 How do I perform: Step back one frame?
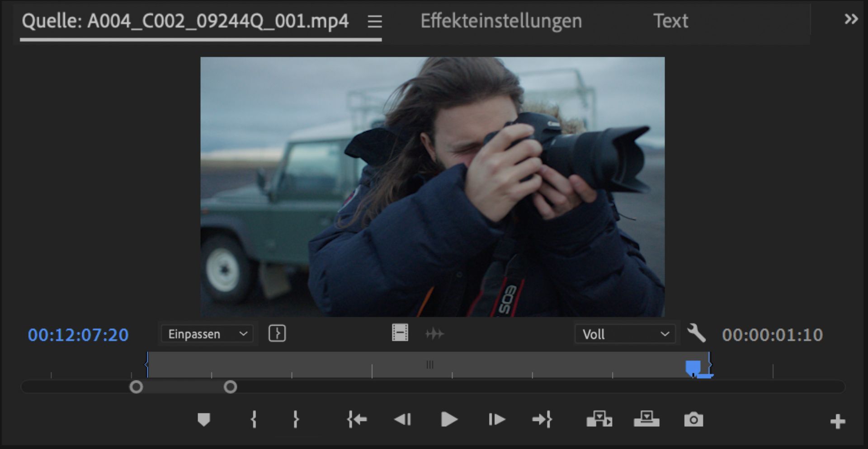click(402, 420)
